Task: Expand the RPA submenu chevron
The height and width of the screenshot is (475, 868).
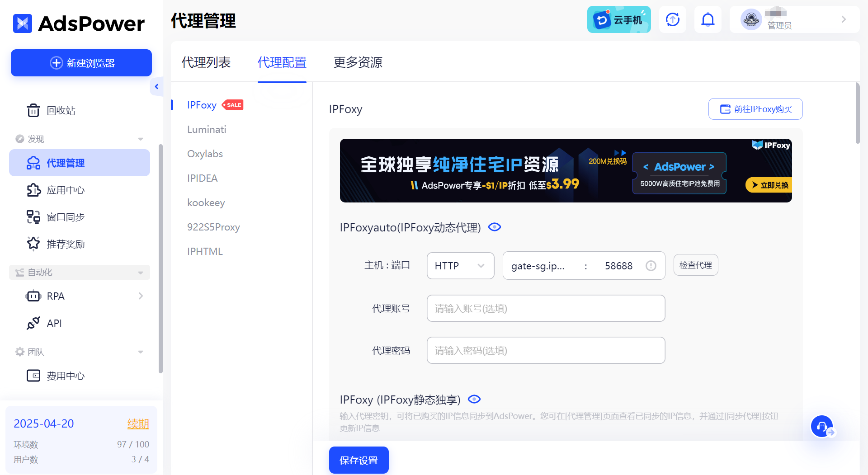Action: (141, 296)
